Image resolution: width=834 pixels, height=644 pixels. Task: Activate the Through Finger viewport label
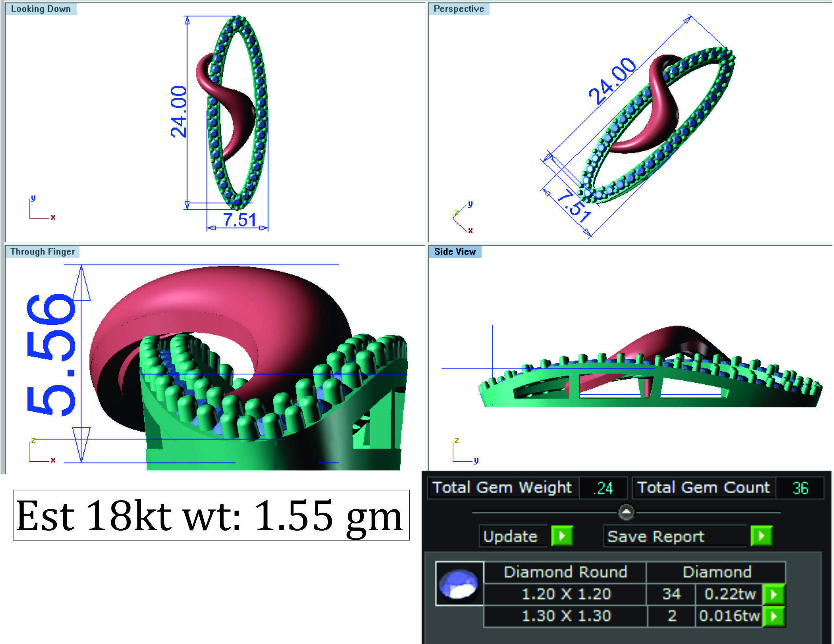coord(42,252)
